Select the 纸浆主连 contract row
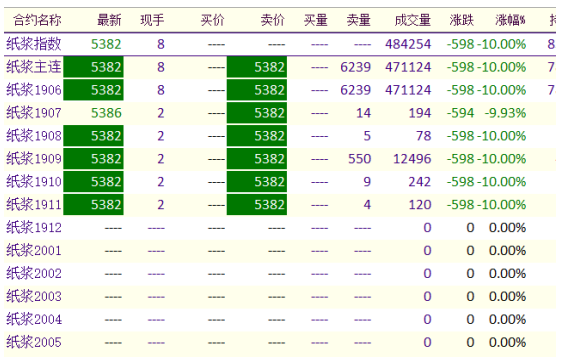Screen dimensions: 564x363 click(x=280, y=67)
